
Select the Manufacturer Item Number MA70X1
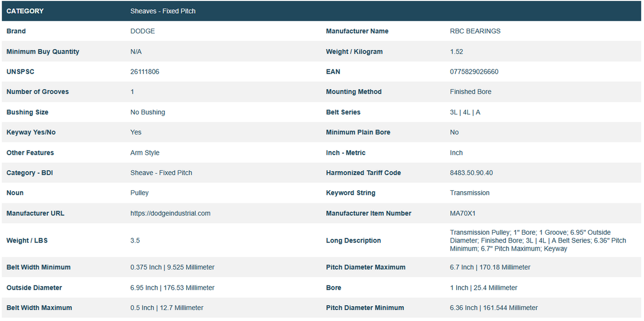[463, 213]
